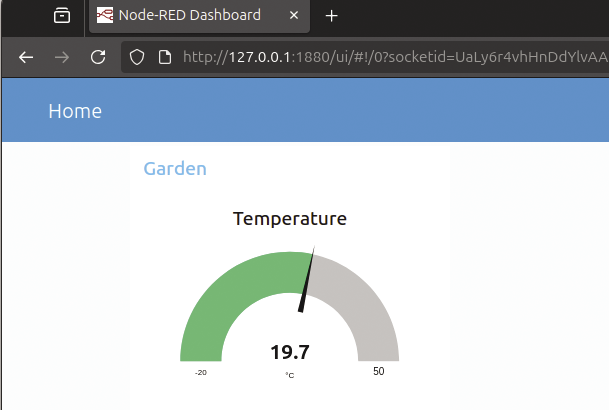Image resolution: width=609 pixels, height=410 pixels.
Task: Open a new browser tab
Action: pyautogui.click(x=331, y=16)
